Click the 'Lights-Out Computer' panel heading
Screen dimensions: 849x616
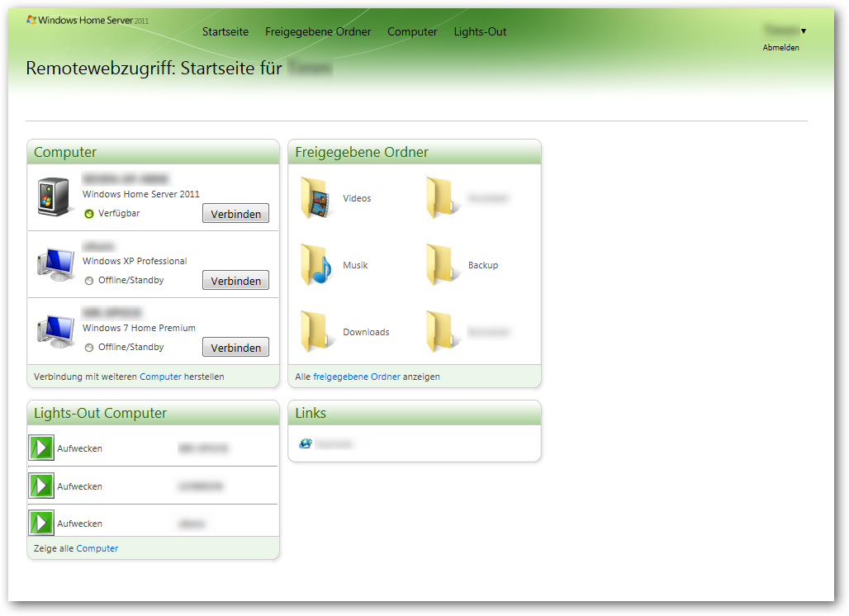point(100,413)
